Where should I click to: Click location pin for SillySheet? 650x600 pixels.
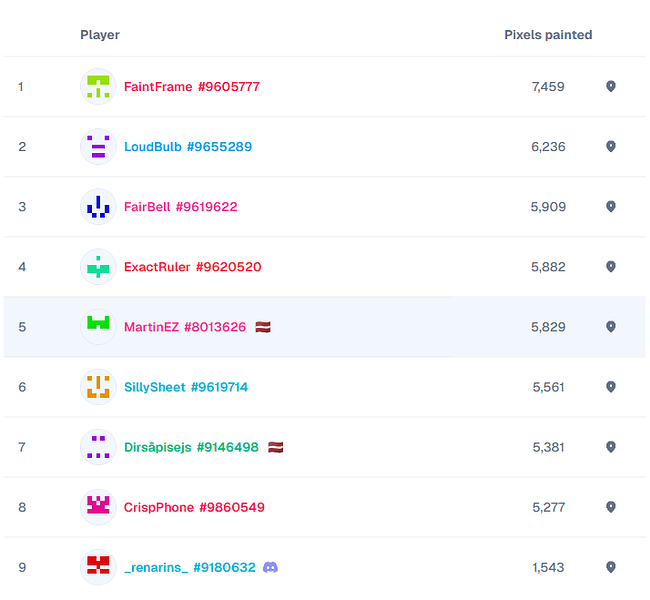coord(611,387)
